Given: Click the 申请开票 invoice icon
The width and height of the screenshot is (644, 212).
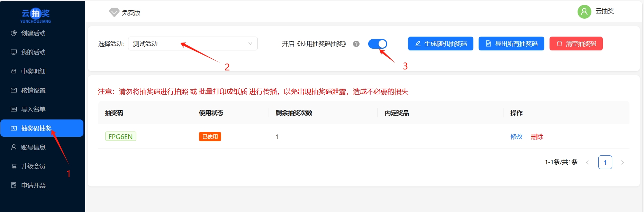Looking at the screenshot, I should [x=14, y=185].
